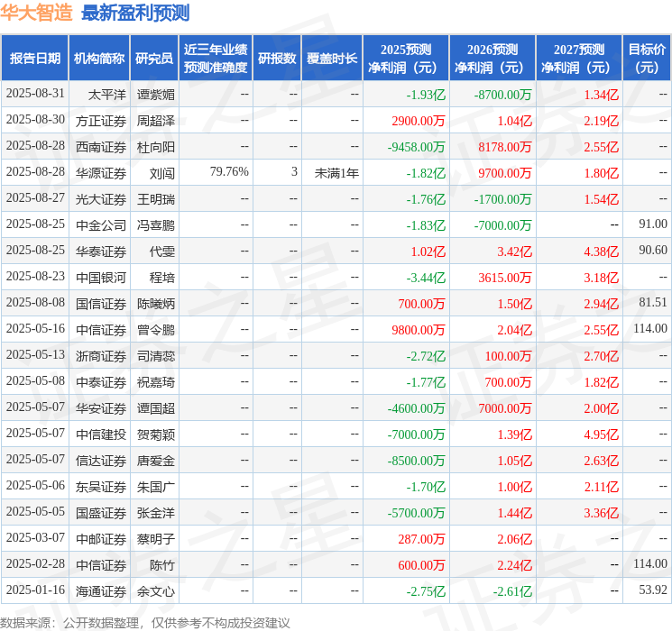
Task: Click analyst name 曾令鹏
Action: click(x=155, y=330)
